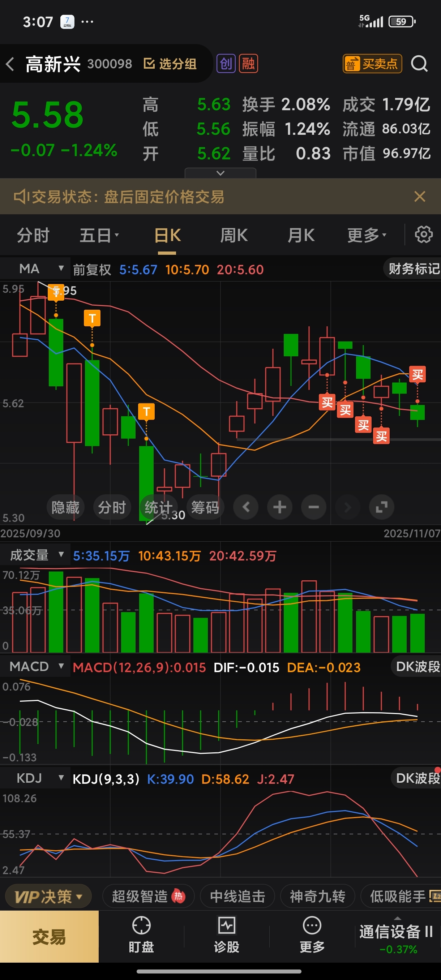The image size is (441, 980).
Task: Close the 交易状态 notice banner
Action: [419, 196]
